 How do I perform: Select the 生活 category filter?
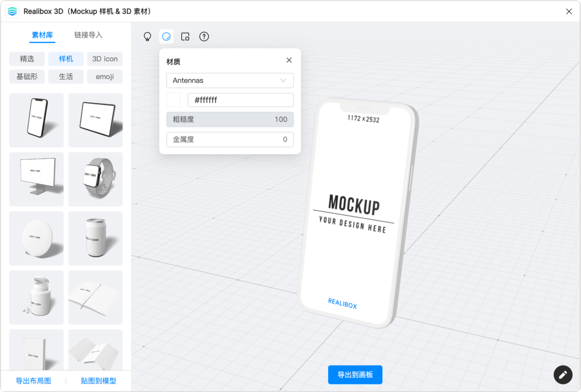[x=66, y=77]
